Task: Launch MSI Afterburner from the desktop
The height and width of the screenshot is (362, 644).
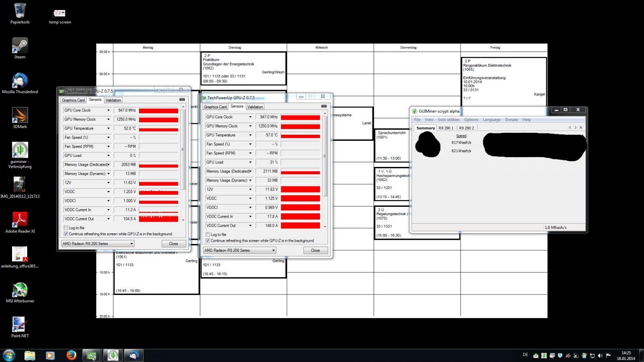Action: [x=20, y=292]
